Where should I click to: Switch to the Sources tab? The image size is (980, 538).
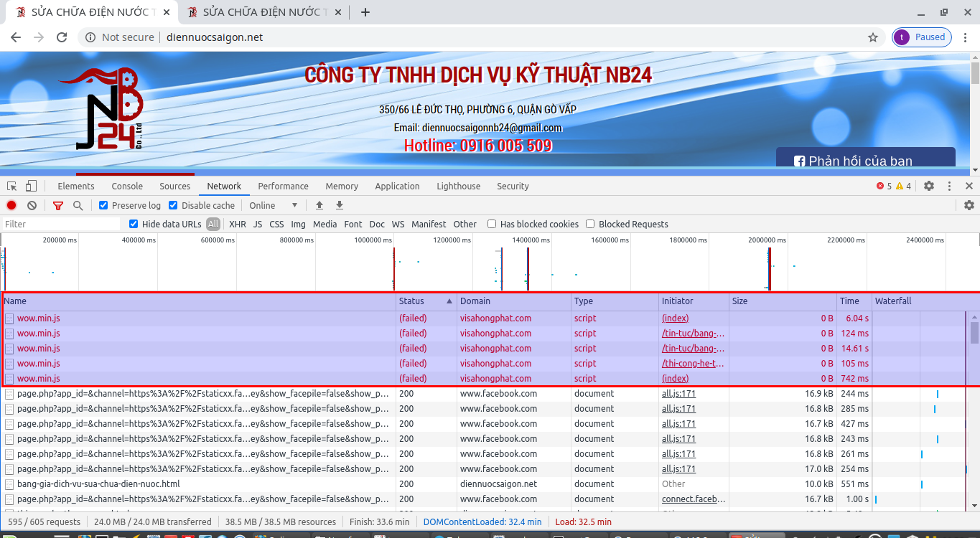tap(175, 186)
